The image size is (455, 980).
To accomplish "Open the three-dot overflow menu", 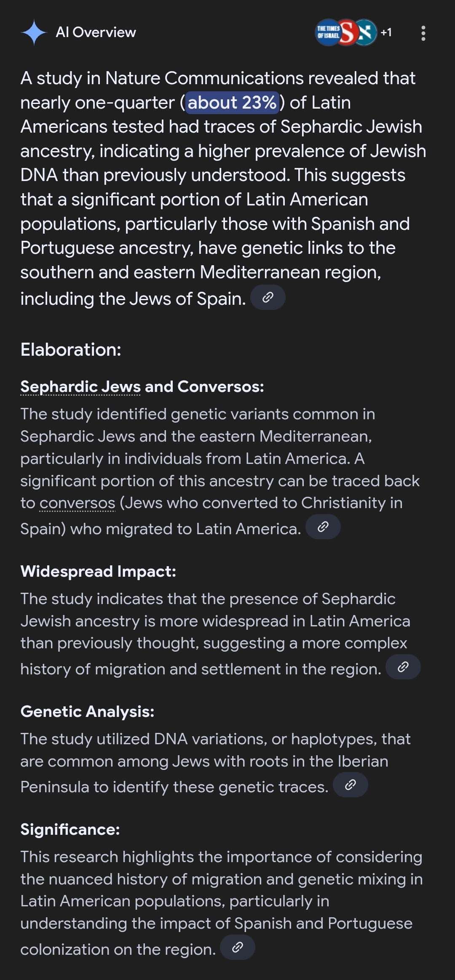I will point(423,33).
